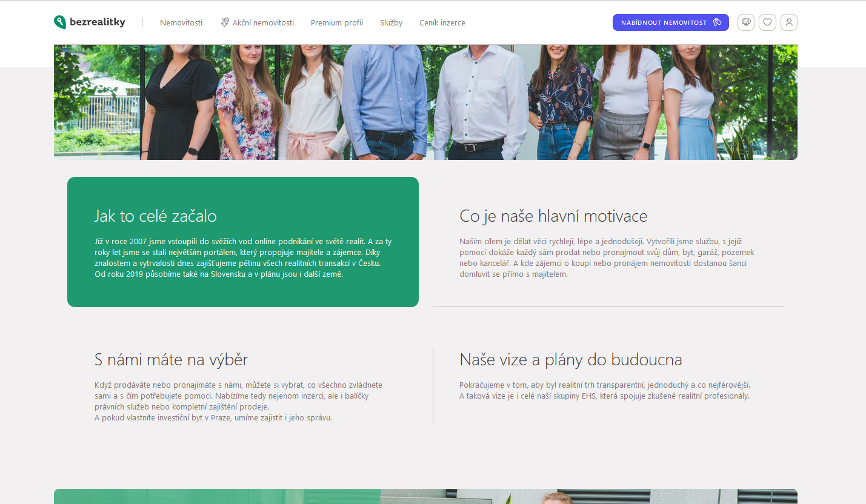Click the heading "Naše vize a plány do budoucna"
The height and width of the screenshot is (504, 866).
(x=571, y=360)
